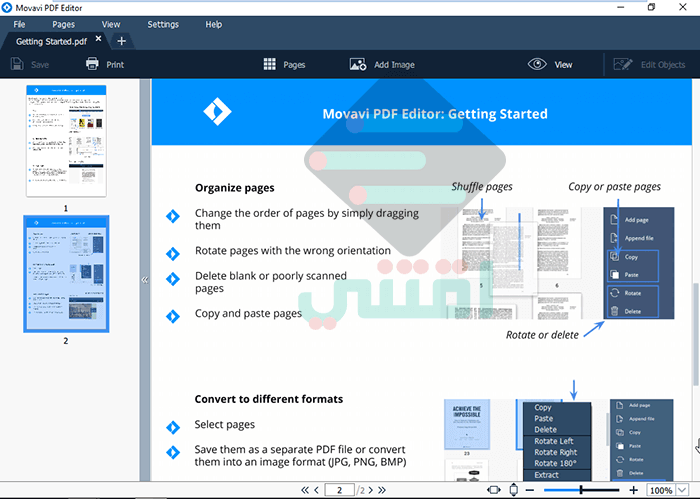Image resolution: width=700 pixels, height=499 pixels.
Task: Click the current page number field
Action: [339, 490]
